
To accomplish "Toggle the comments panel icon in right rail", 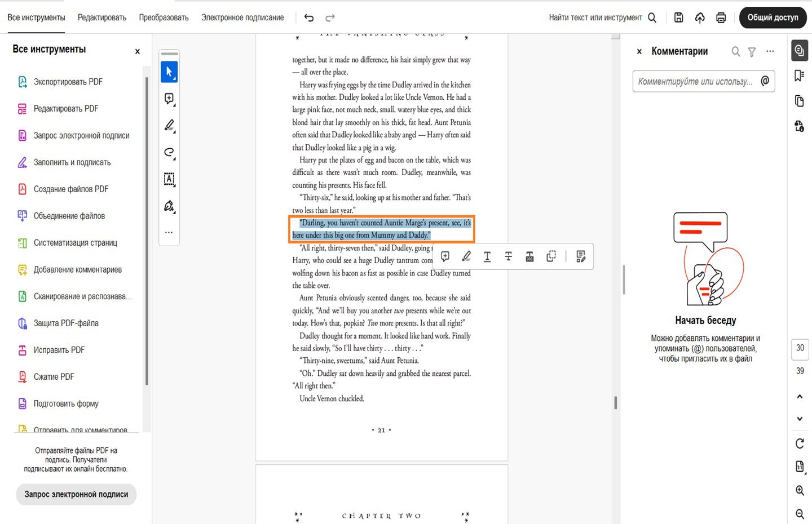I will click(x=800, y=50).
